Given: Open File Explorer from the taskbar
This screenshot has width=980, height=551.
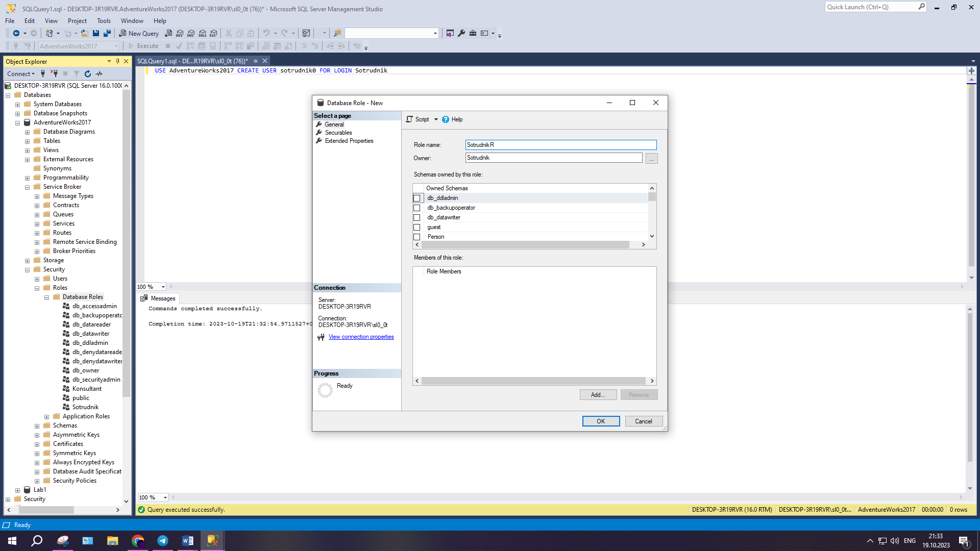Looking at the screenshot, I should click(113, 541).
